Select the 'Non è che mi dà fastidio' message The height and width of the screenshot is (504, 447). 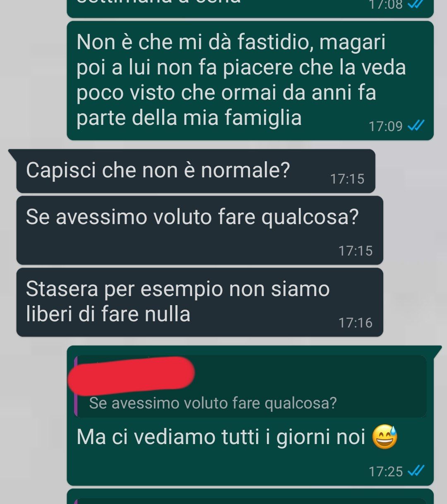(x=250, y=81)
